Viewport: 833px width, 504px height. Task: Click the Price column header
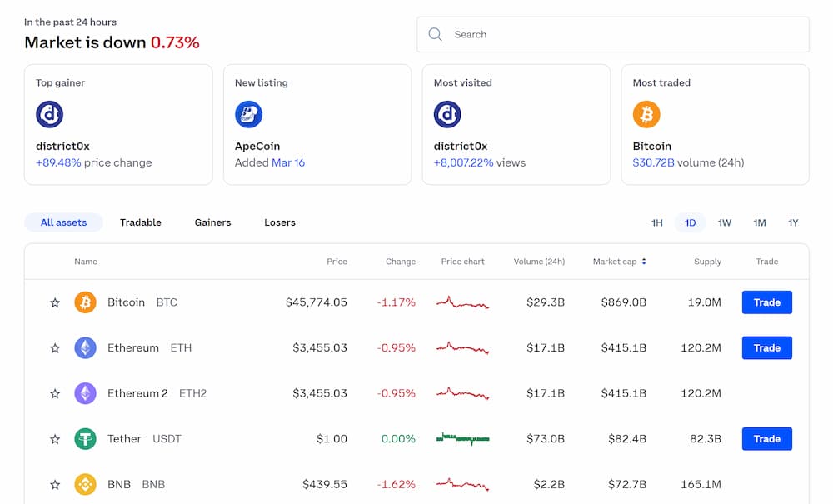pos(337,262)
